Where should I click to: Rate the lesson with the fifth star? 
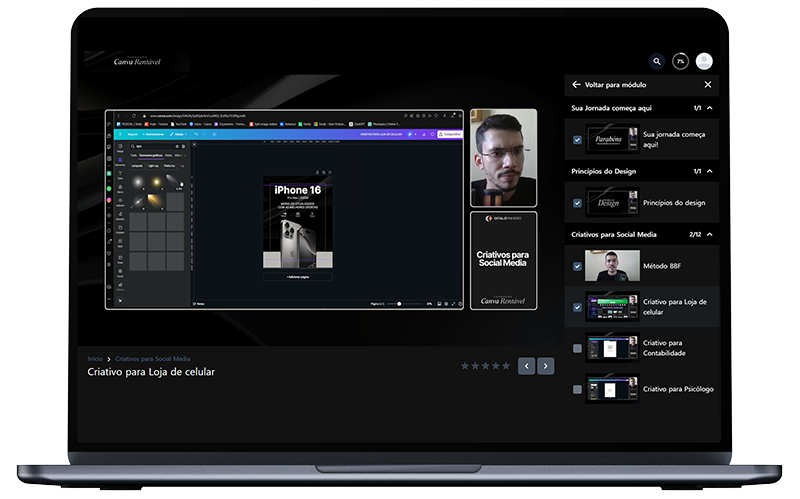pos(506,366)
